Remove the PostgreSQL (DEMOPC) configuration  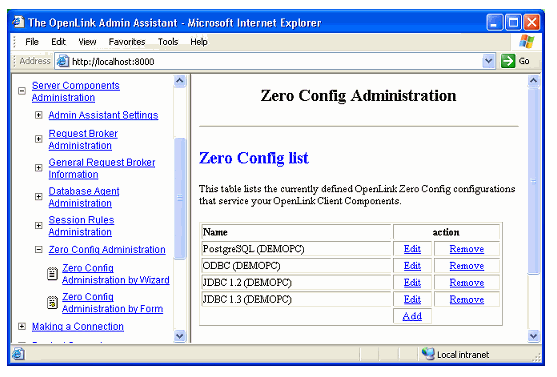tap(467, 249)
